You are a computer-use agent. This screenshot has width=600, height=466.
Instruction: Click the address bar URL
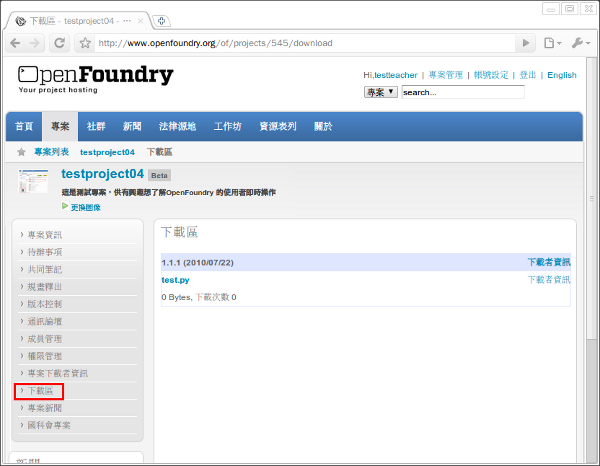tap(215, 43)
